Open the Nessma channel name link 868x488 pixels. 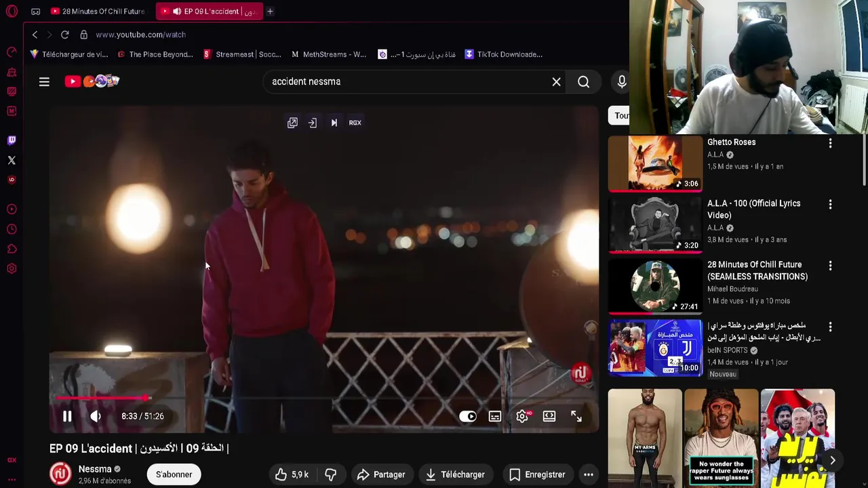click(x=95, y=469)
